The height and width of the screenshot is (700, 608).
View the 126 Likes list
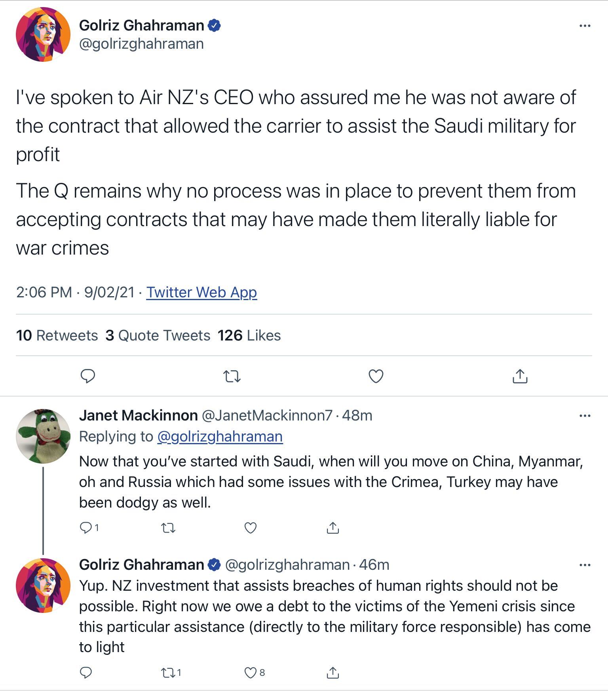[249, 335]
